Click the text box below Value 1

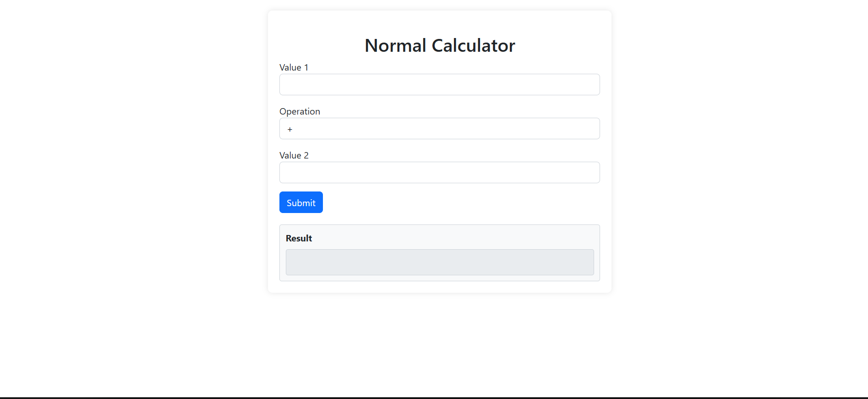pos(439,85)
